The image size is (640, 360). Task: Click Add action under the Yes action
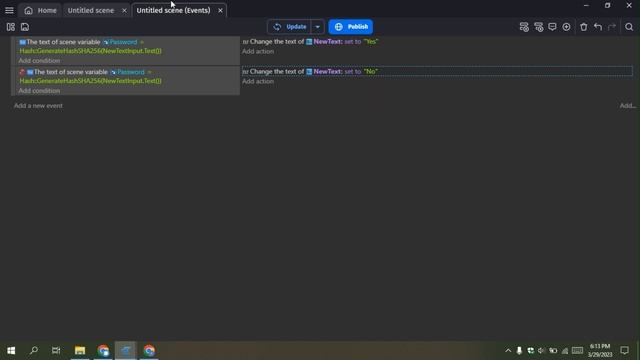pos(258,51)
